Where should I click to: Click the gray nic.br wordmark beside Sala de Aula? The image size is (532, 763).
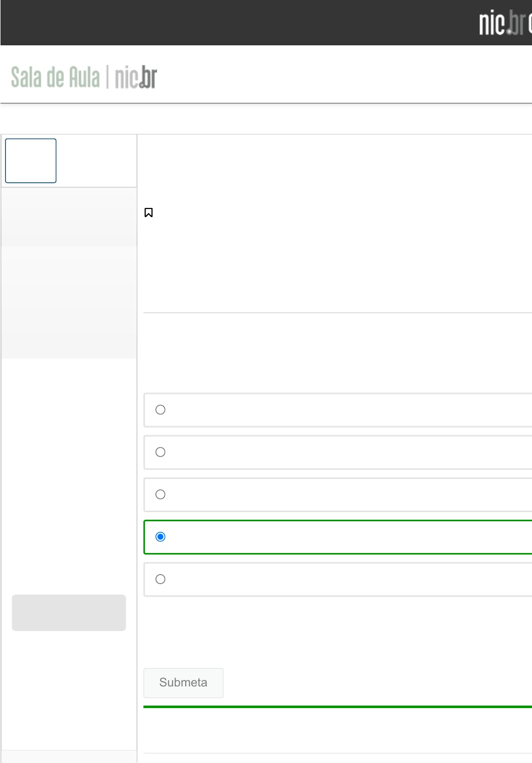pyautogui.click(x=136, y=78)
